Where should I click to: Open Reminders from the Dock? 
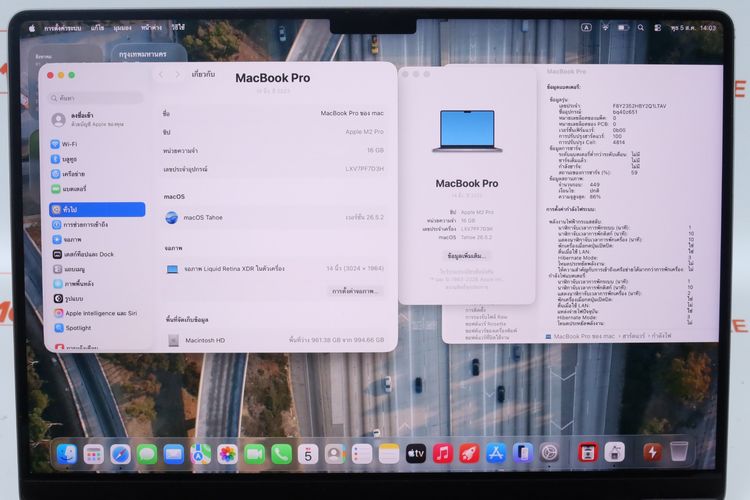click(362, 454)
